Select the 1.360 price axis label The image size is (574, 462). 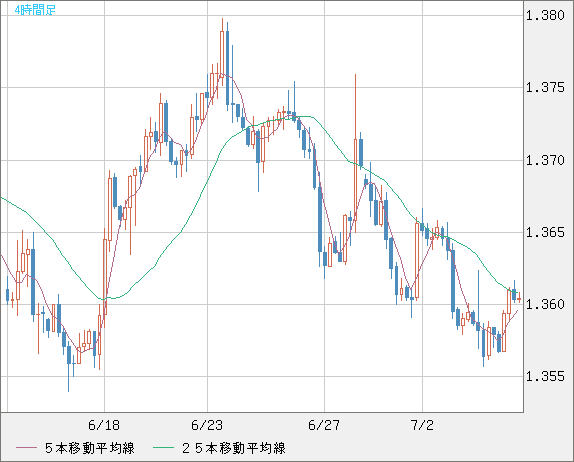(545, 304)
